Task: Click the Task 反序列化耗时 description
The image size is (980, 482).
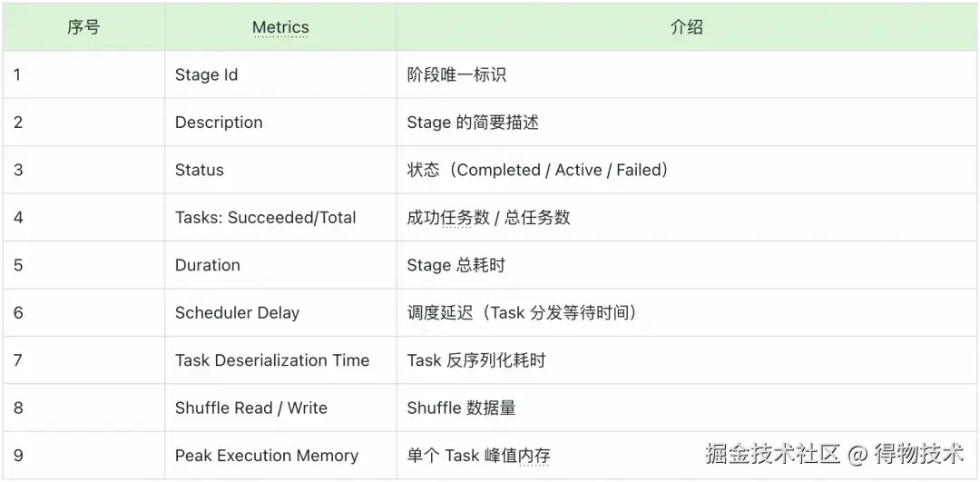Action: tap(476, 360)
